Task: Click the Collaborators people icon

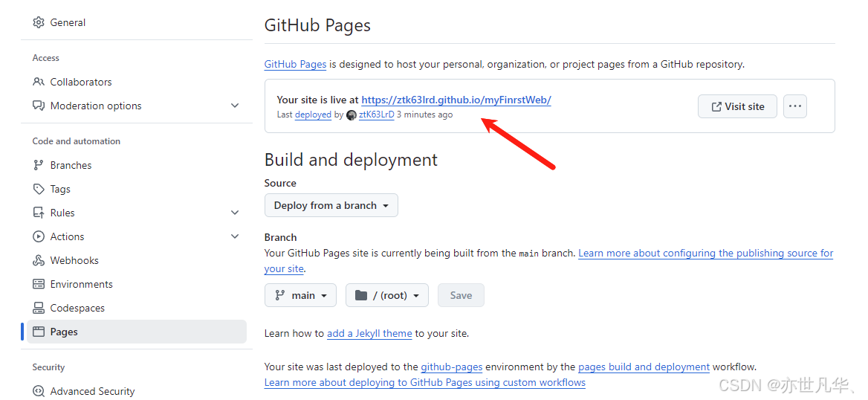Action: click(x=38, y=82)
